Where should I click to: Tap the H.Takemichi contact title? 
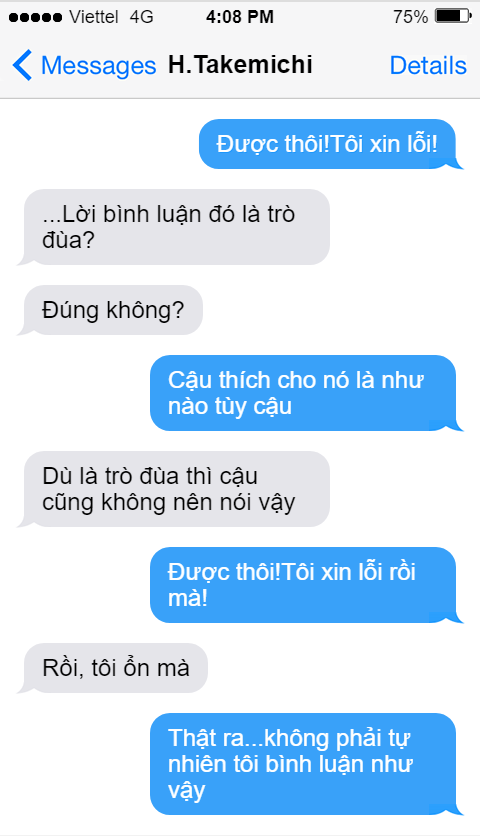pyautogui.click(x=240, y=65)
